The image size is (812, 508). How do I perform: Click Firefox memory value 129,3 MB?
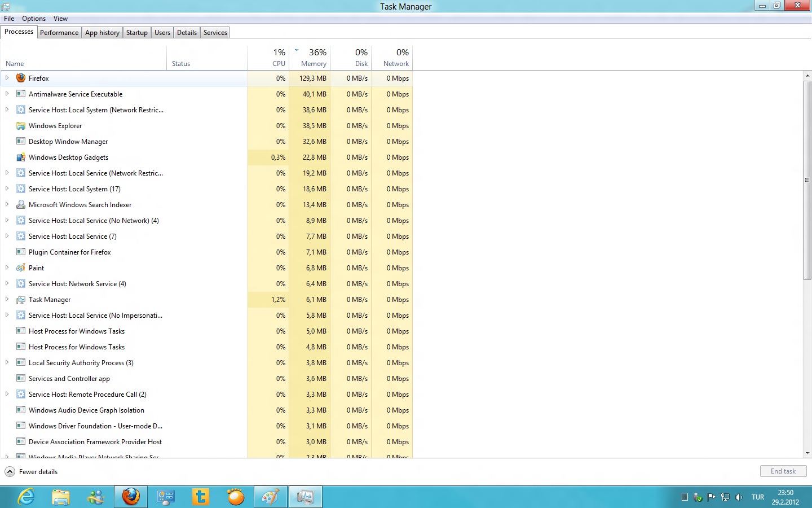[x=313, y=78]
